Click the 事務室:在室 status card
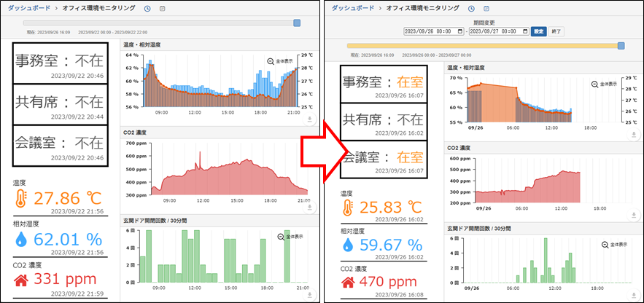644x303 pixels. (384, 84)
